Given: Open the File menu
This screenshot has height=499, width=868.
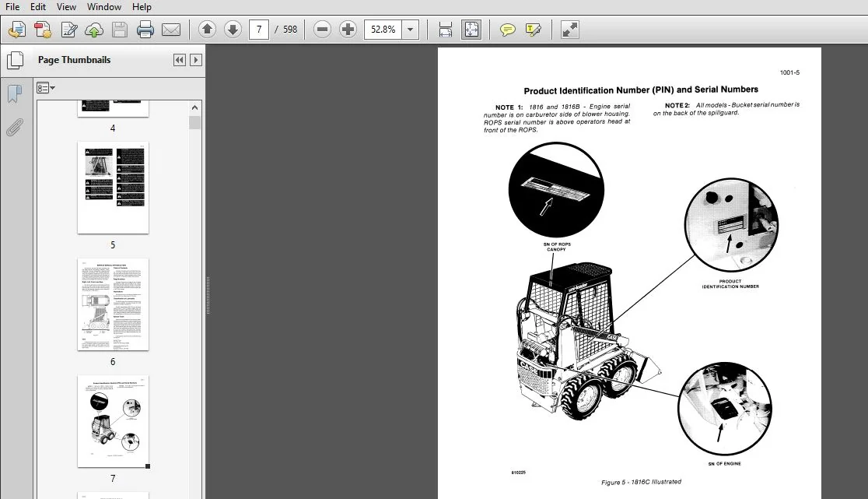Looking at the screenshot, I should (12, 7).
